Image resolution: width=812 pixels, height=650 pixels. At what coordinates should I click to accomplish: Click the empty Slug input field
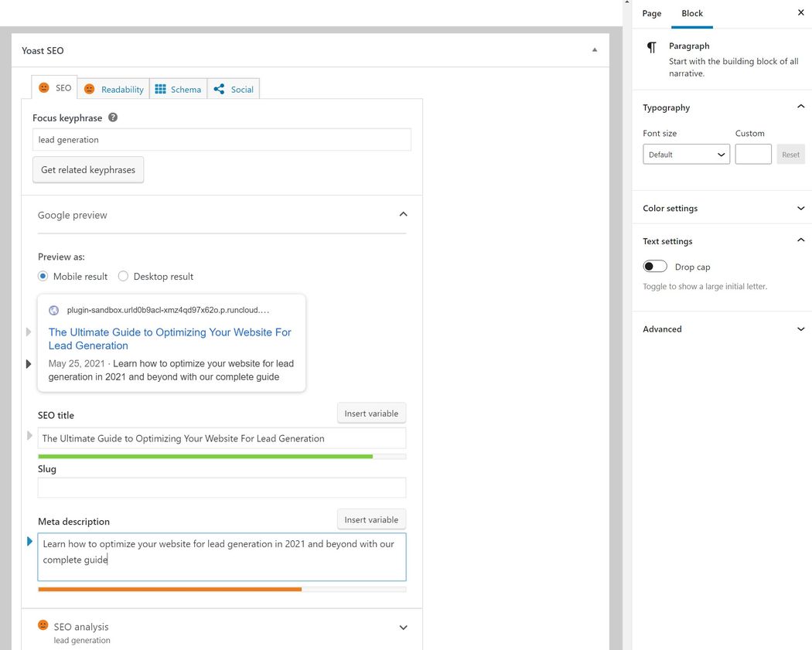point(222,488)
